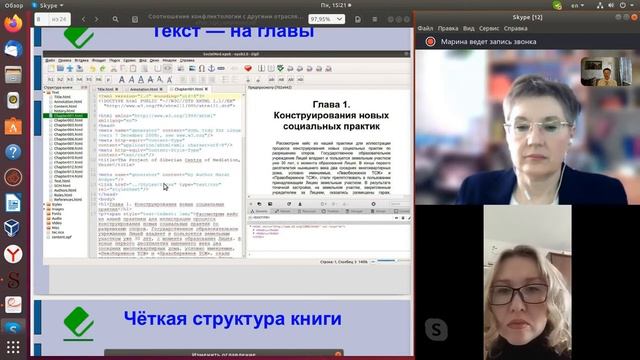This screenshot has width=640, height=360.
Task: Click the page number field in viewer
Action: point(41,19)
